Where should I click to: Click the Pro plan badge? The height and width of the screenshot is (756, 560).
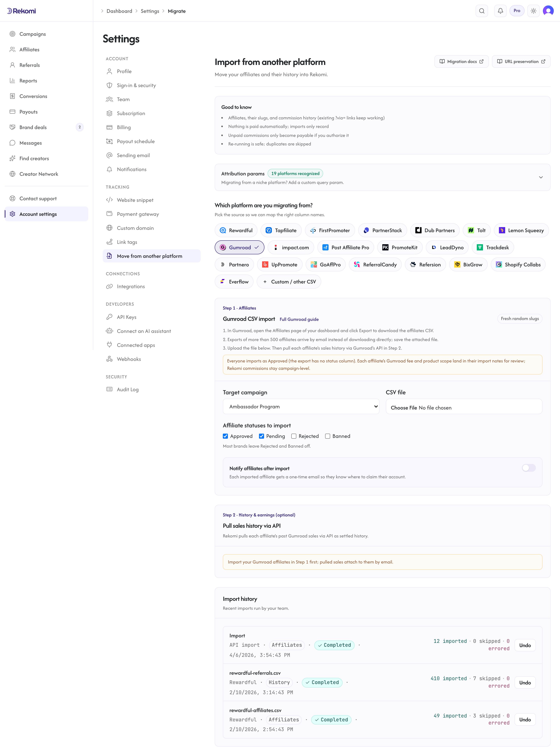click(517, 11)
